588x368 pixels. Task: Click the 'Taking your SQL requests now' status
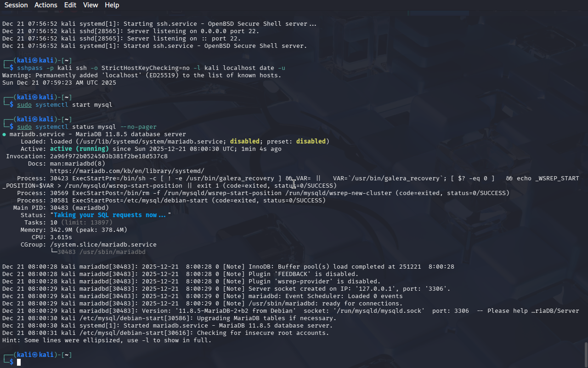tap(111, 215)
